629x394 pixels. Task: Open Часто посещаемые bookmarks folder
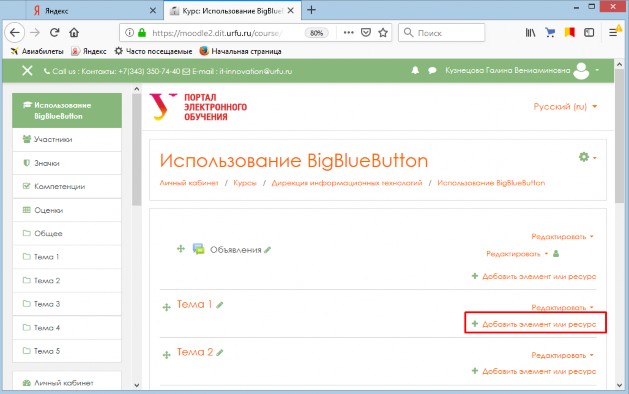[153, 51]
